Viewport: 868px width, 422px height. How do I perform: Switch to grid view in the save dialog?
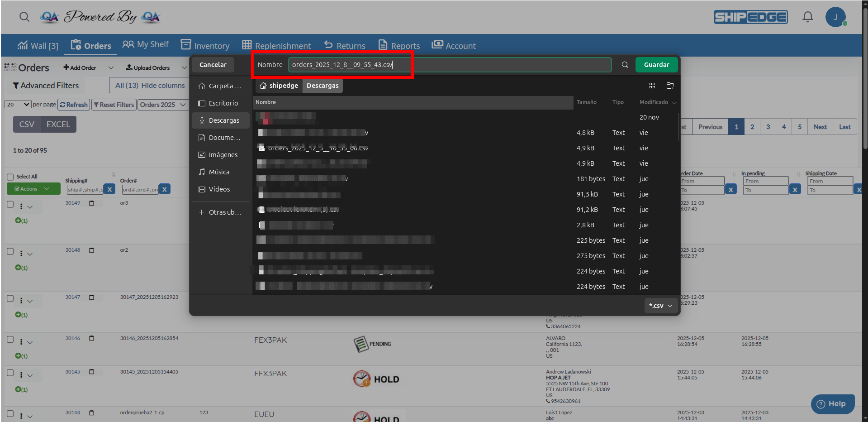(652, 86)
